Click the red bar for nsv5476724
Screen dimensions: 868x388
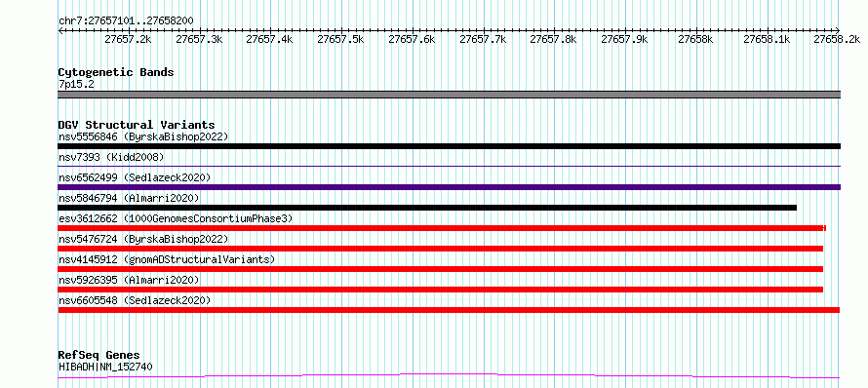point(440,249)
